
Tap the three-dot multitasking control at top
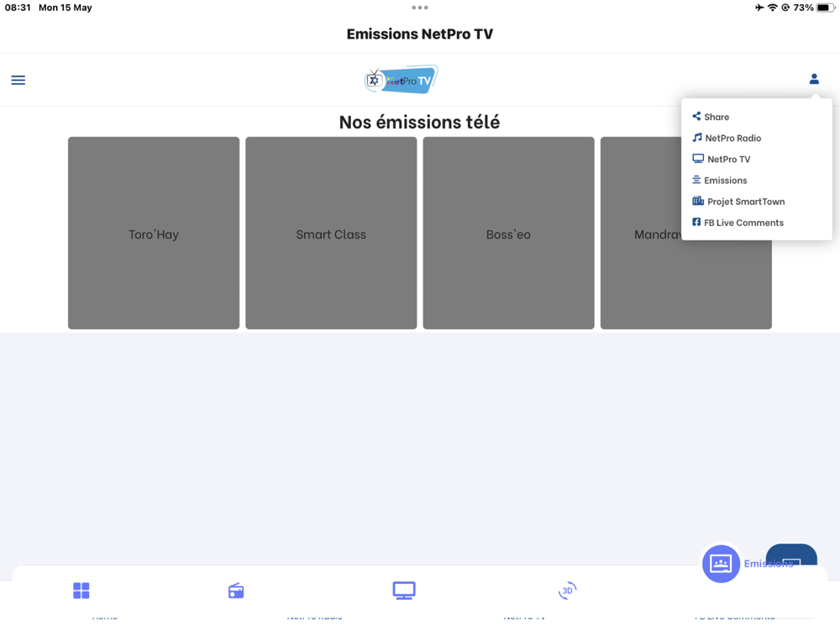pos(420,8)
